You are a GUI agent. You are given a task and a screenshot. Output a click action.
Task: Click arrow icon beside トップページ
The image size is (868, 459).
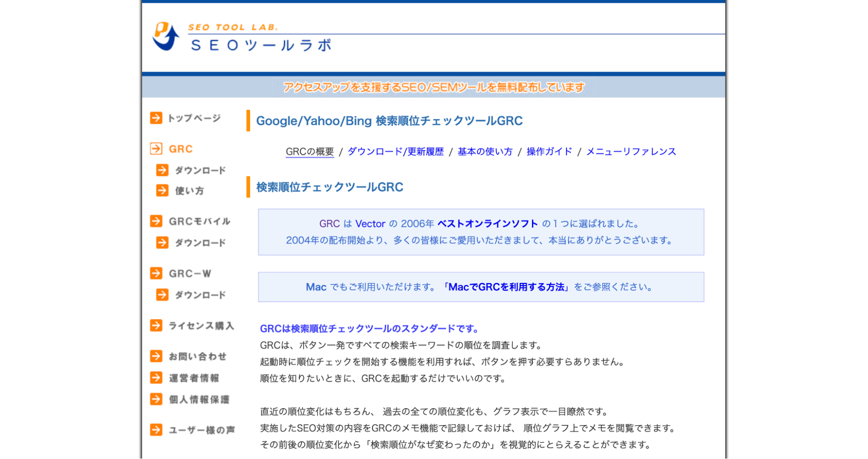pos(156,118)
